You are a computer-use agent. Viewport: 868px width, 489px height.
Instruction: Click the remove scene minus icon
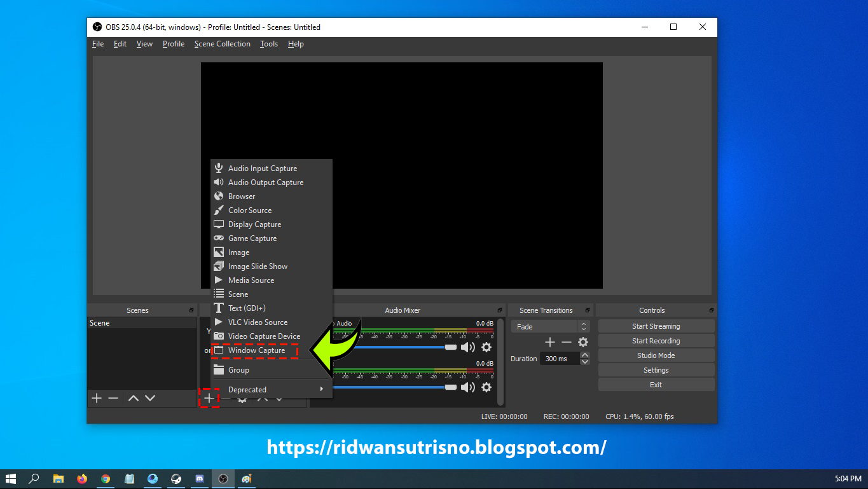(x=113, y=398)
